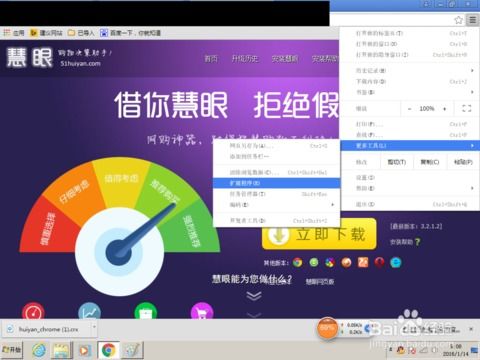
Task: Expand Encoding (编码) submenu
Action: coord(276,204)
